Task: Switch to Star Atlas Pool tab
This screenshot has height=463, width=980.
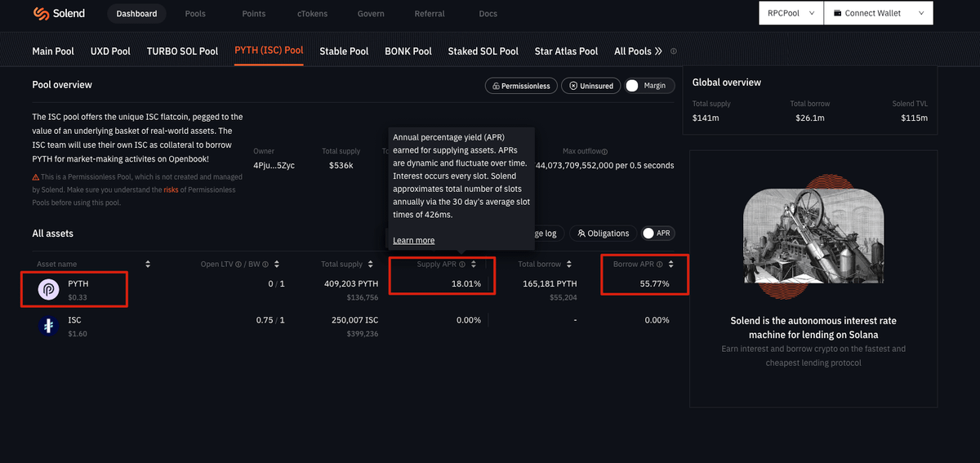Action: [x=566, y=51]
